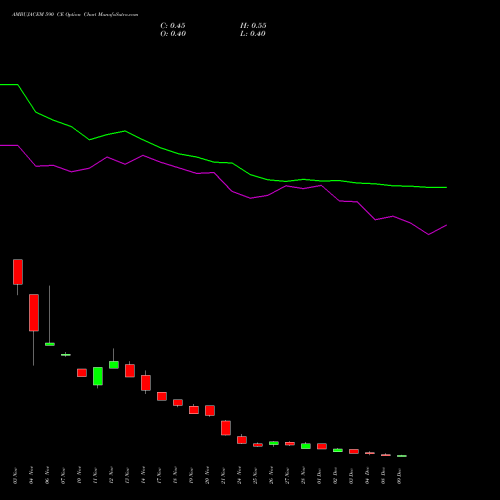The height and width of the screenshot is (500, 500).
Task: Click the 24 Nov date axis label
Action: pyautogui.click(x=240, y=476)
